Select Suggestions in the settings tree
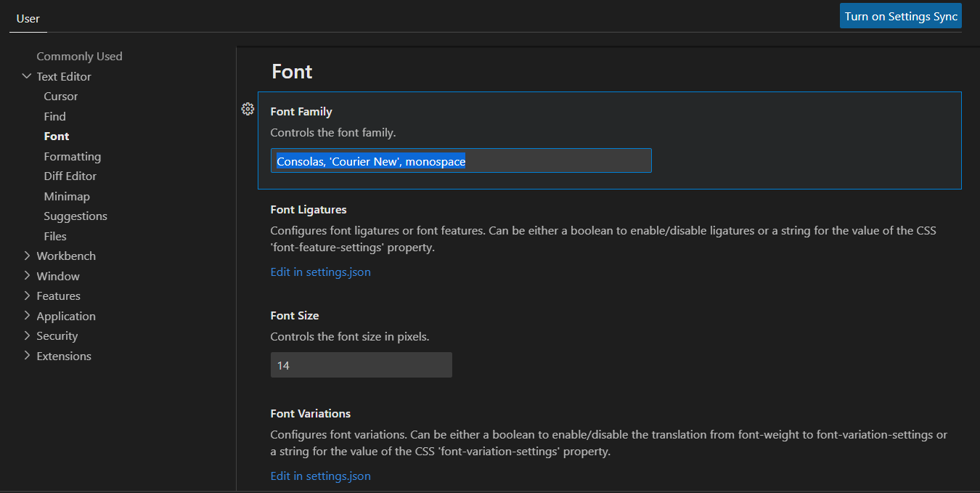This screenshot has width=980, height=493. 75,216
